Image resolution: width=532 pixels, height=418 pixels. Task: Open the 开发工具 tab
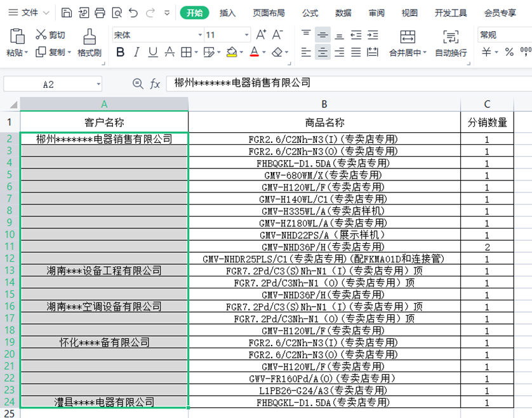point(451,13)
